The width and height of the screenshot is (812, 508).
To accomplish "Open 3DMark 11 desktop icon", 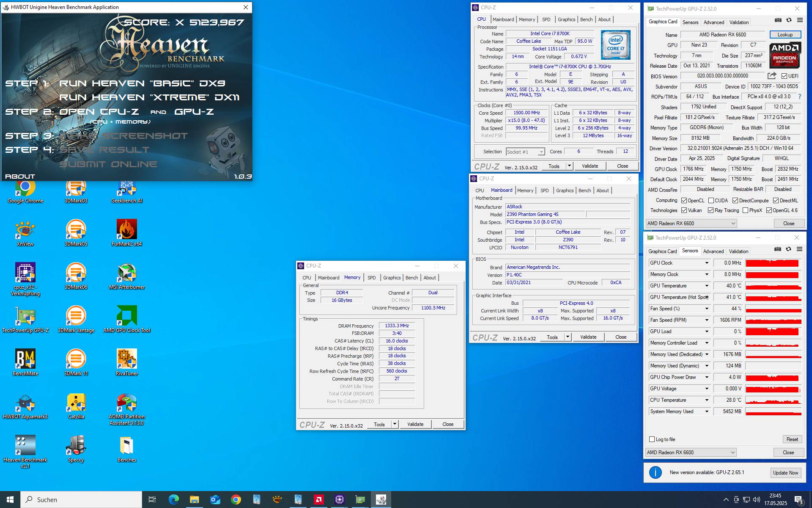I will tap(76, 362).
